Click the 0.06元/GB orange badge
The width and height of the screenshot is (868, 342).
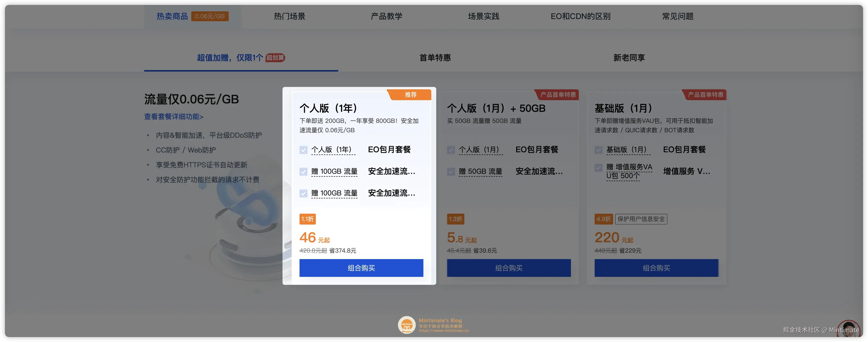point(209,16)
